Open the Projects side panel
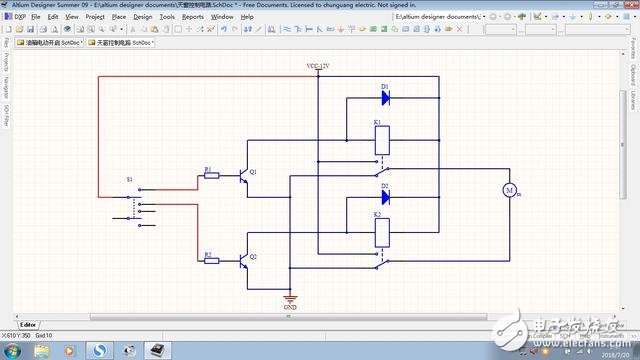The height and width of the screenshot is (360, 640). (x=6, y=62)
